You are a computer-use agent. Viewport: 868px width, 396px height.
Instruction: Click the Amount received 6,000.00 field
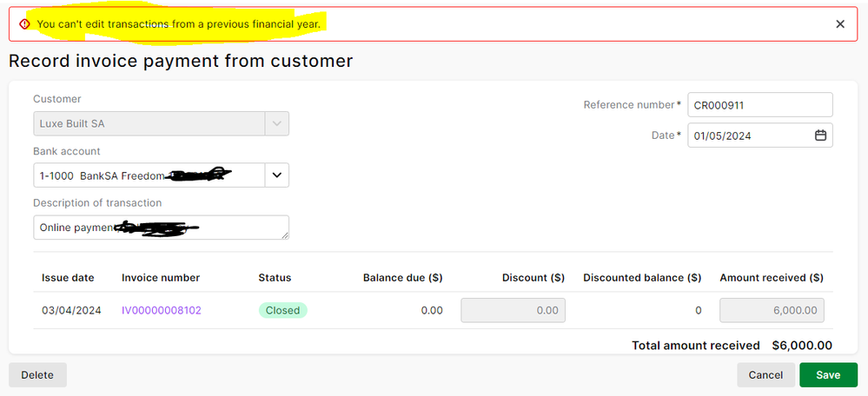point(772,310)
